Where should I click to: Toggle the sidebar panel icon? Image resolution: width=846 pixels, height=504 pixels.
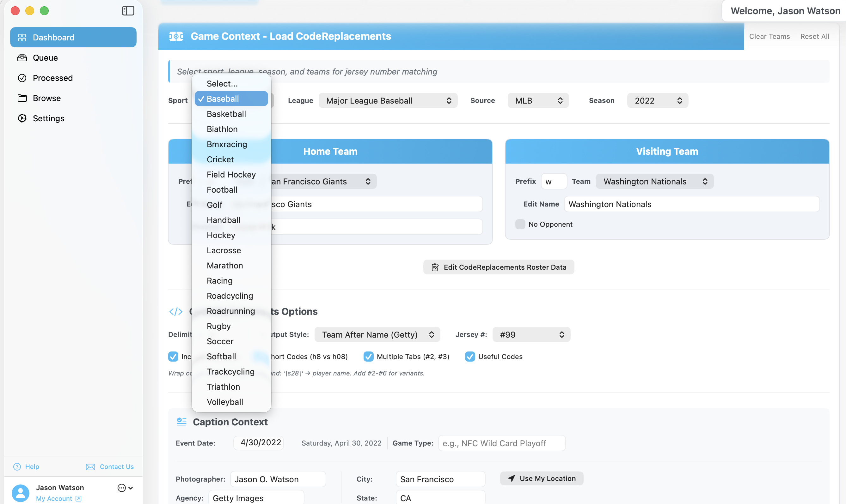(128, 11)
